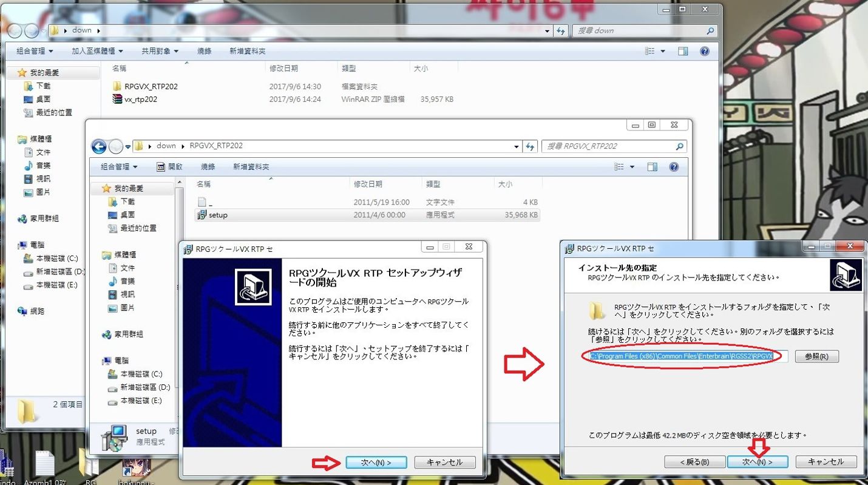This screenshot has width=868, height=485.
Task: Click the Refresh icon beside the address bar
Action: tap(530, 146)
